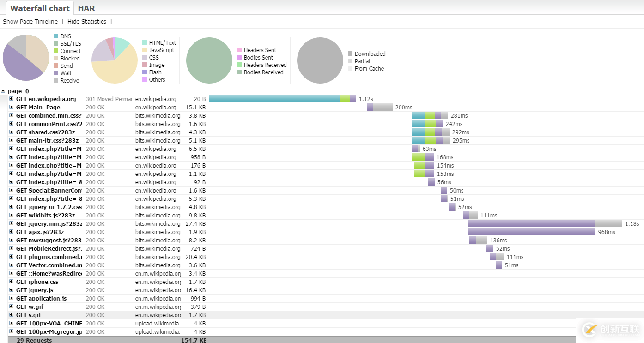Collapse the page_0 group
The image size is (644, 343).
point(4,91)
